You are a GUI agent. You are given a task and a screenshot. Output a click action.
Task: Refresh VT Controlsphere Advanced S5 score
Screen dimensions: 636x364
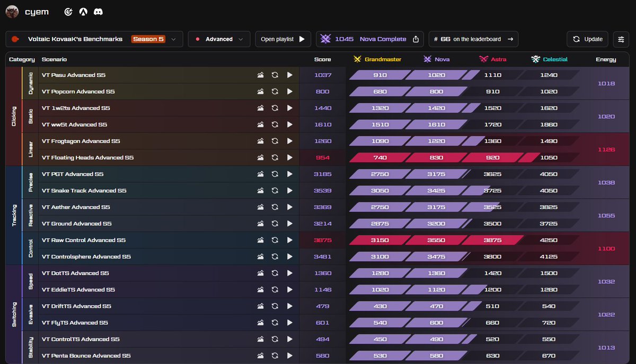pyautogui.click(x=275, y=256)
